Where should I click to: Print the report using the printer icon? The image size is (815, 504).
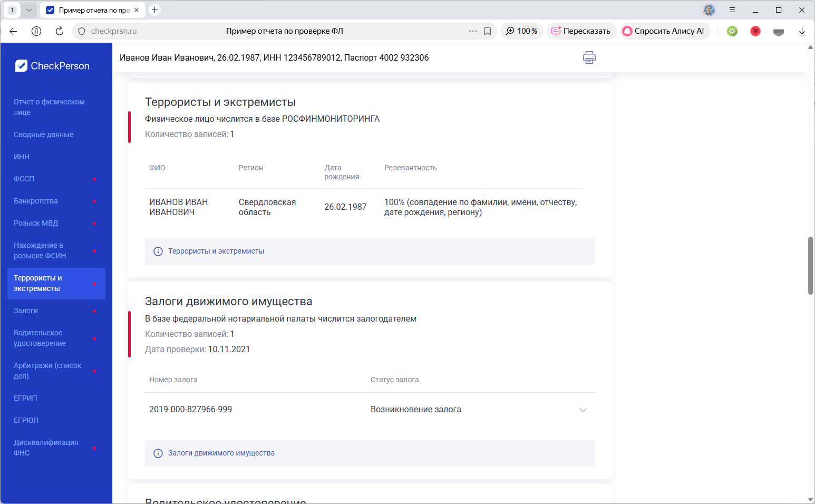coord(589,57)
